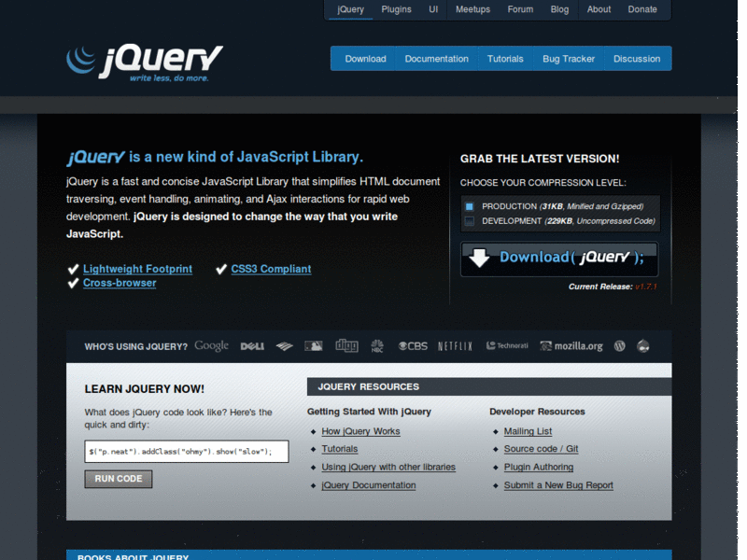
Task: Open the Lightweight Footprint link
Action: click(x=137, y=269)
